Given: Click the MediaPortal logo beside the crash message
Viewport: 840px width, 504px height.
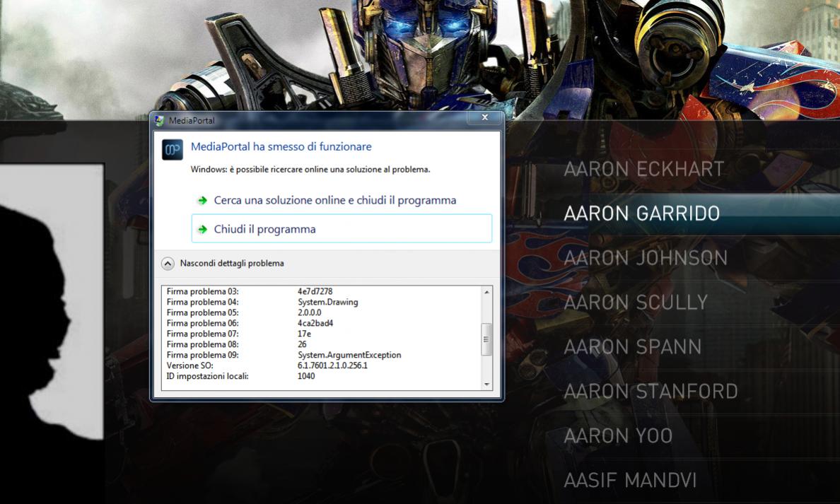Looking at the screenshot, I should point(172,150).
